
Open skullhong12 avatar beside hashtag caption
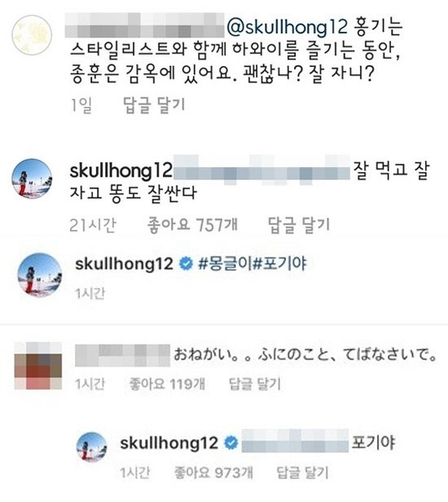[x=40, y=275]
